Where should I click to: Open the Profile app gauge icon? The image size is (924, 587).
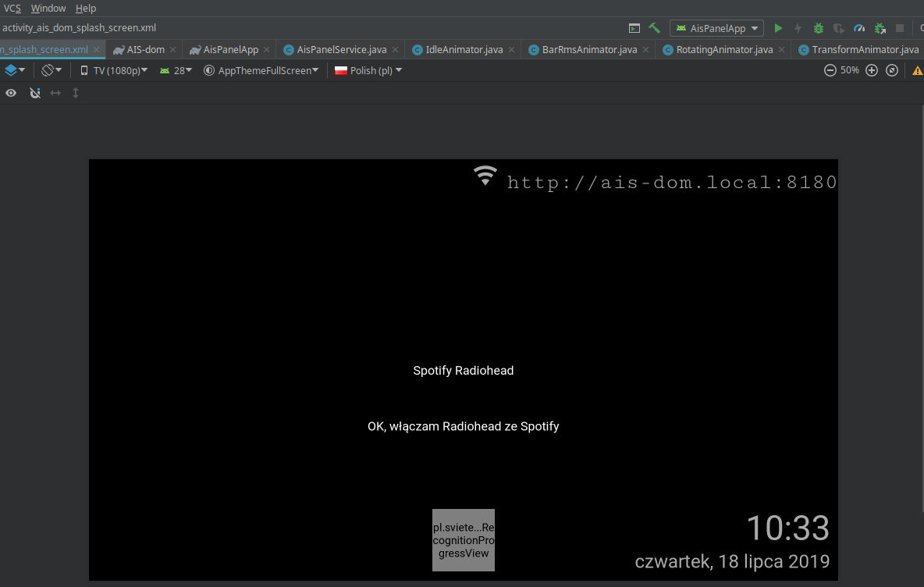point(859,27)
